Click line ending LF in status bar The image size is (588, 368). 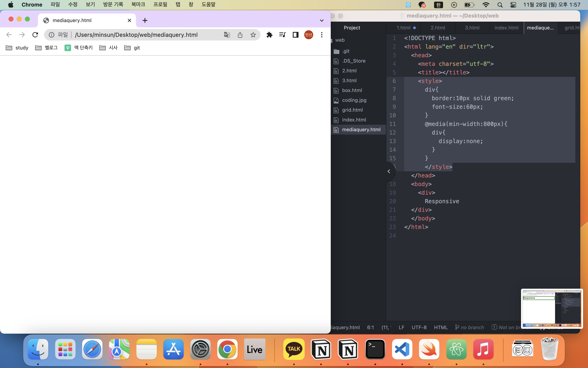click(401, 327)
